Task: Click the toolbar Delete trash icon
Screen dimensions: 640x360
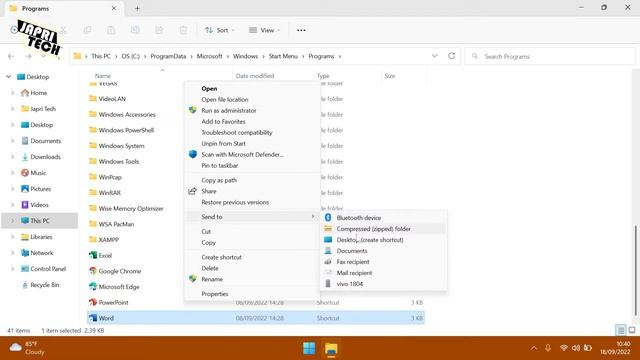Action: (x=183, y=30)
